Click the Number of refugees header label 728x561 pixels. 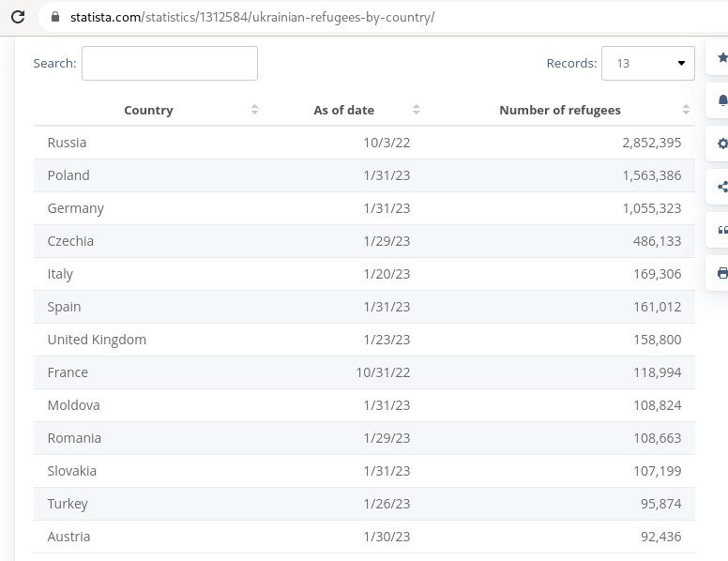(559, 110)
